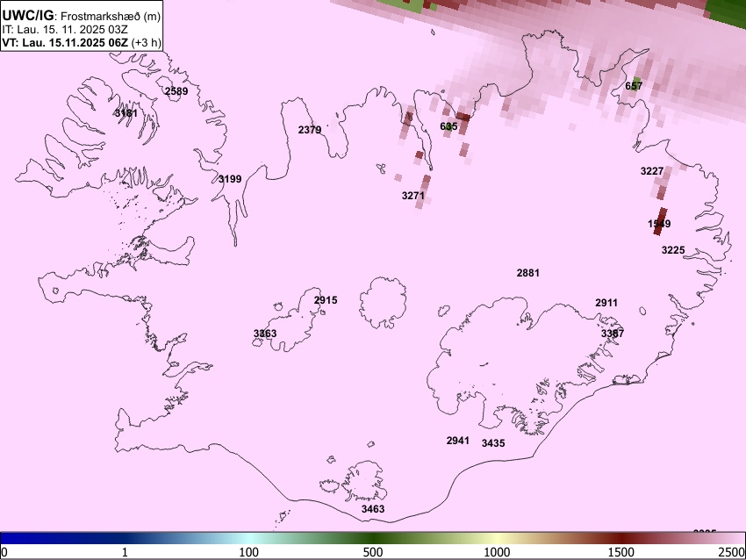
Task: Click the map value 2915
Action: (326, 300)
